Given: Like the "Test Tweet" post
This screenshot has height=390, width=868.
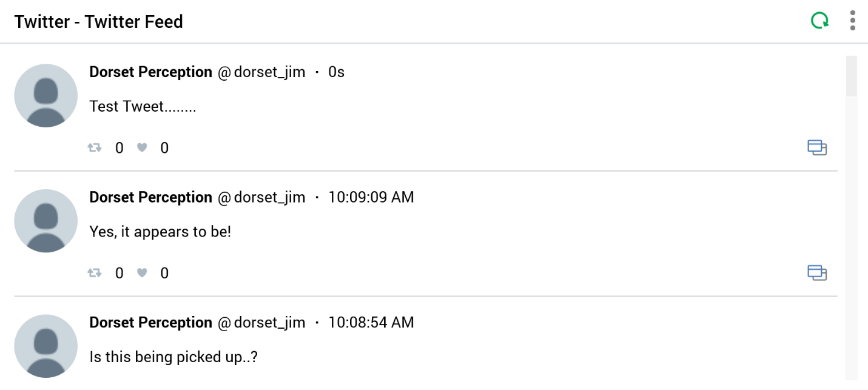Looking at the screenshot, I should pyautogui.click(x=142, y=147).
